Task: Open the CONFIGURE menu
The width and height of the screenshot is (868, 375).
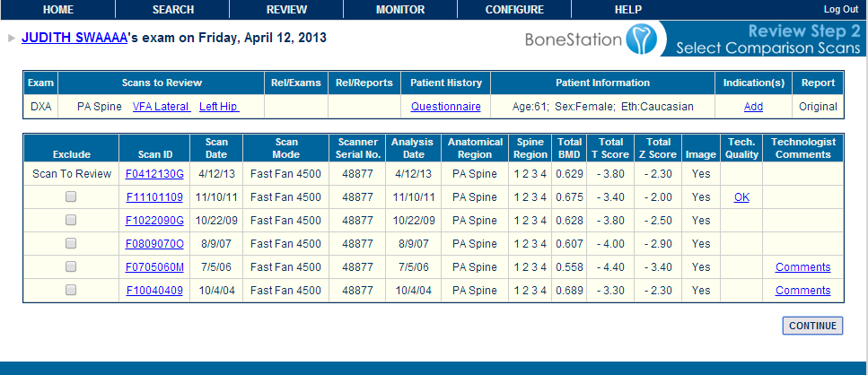Action: click(x=514, y=10)
